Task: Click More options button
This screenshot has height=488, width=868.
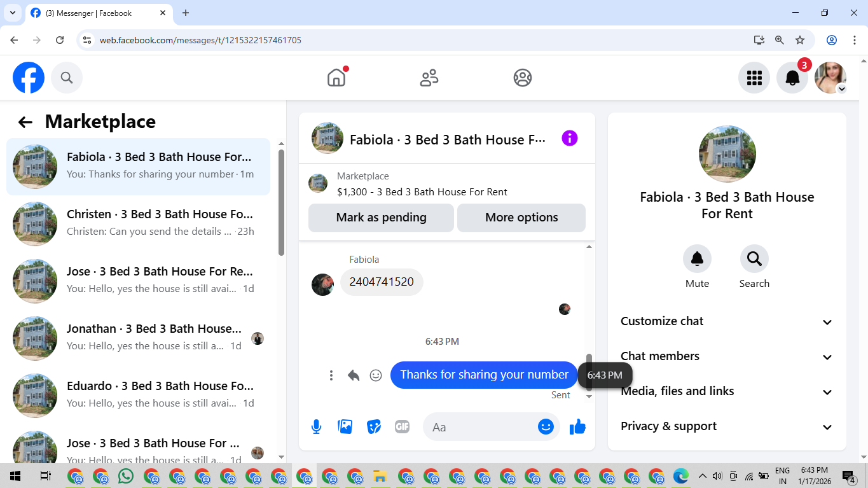Action: [521, 218]
